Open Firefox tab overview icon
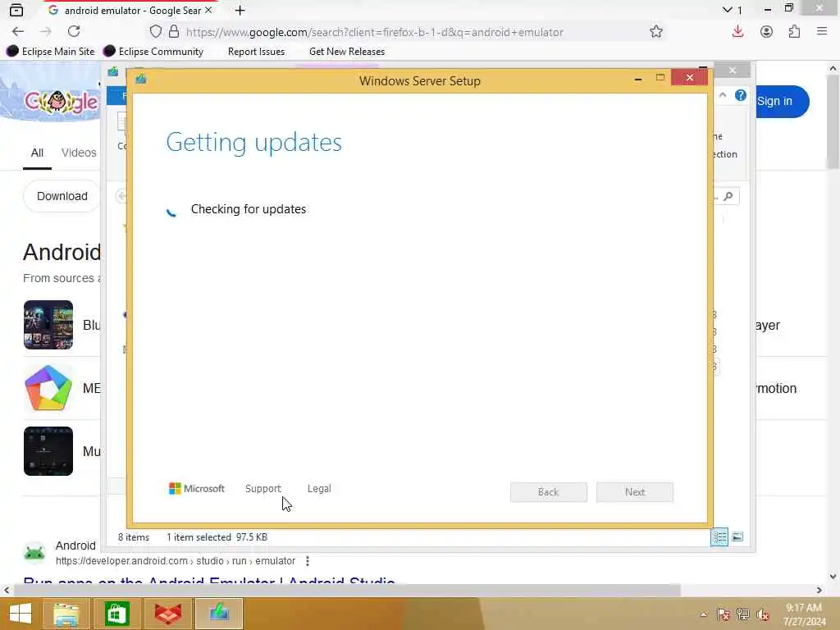 [16, 10]
